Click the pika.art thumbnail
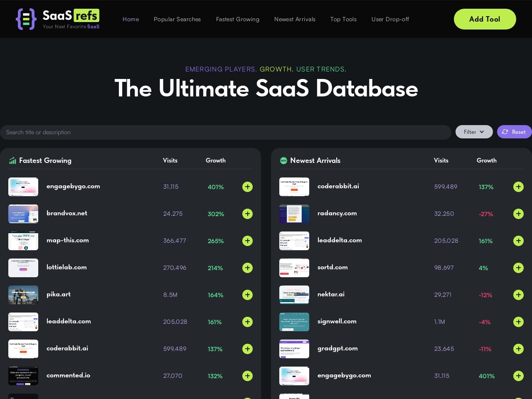Viewport: 532px width, 399px height. tap(23, 295)
